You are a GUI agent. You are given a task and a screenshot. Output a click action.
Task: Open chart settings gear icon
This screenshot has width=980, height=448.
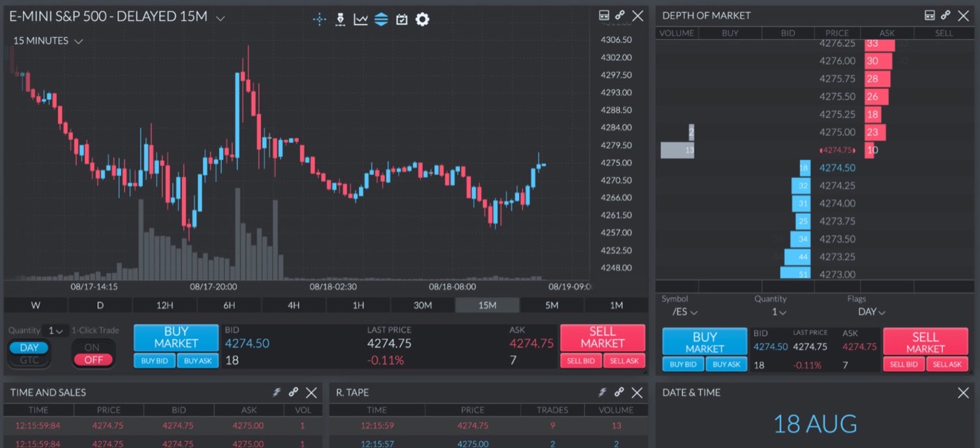click(422, 20)
